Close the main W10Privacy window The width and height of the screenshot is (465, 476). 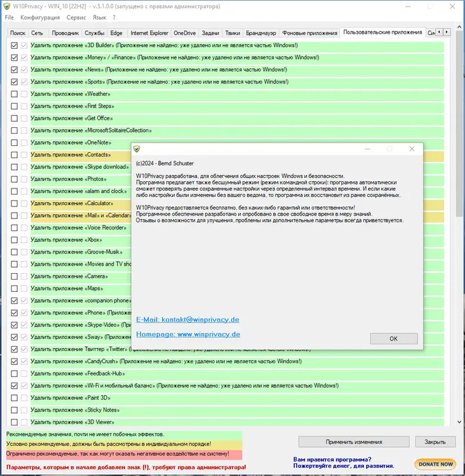coord(452,7)
